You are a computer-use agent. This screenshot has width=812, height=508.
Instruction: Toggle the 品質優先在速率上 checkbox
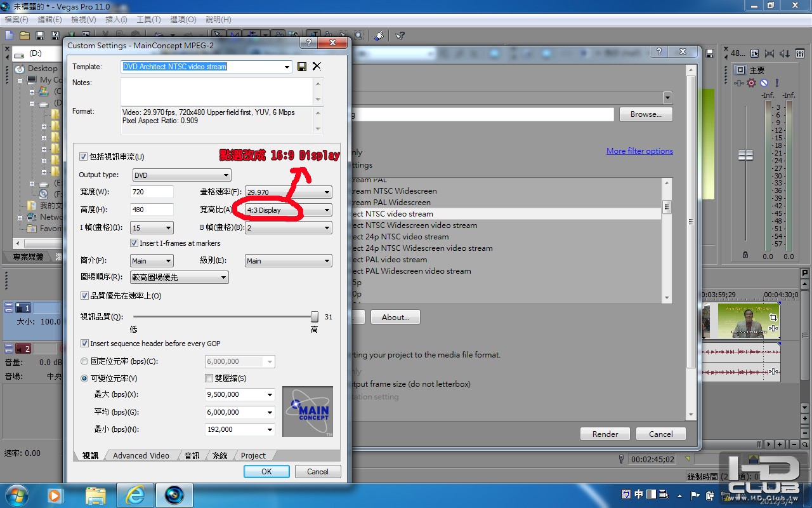click(x=84, y=296)
